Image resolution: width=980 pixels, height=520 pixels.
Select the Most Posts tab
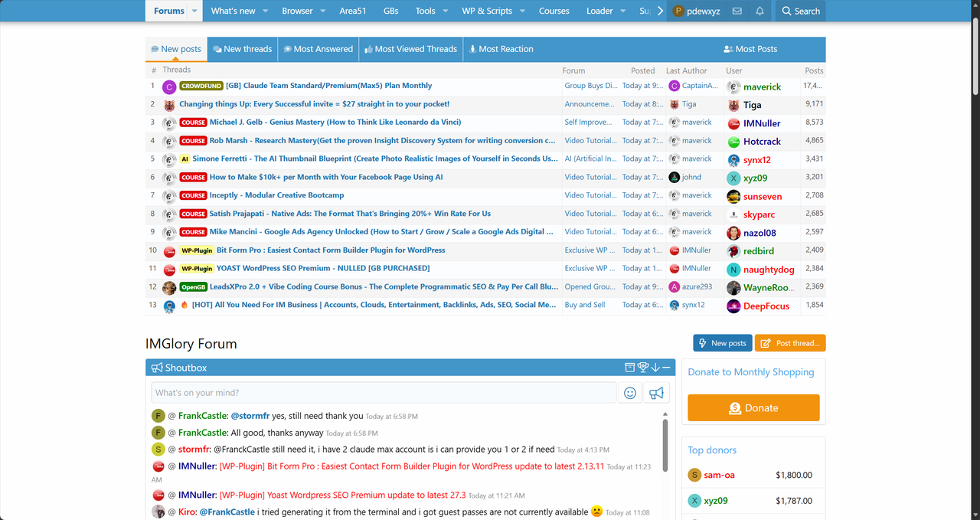pos(750,49)
